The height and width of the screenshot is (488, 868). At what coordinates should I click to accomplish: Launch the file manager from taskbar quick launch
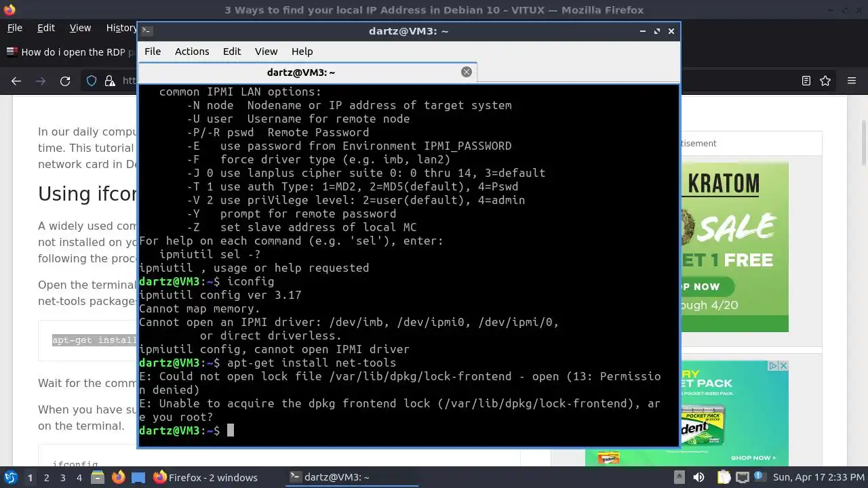(x=98, y=477)
